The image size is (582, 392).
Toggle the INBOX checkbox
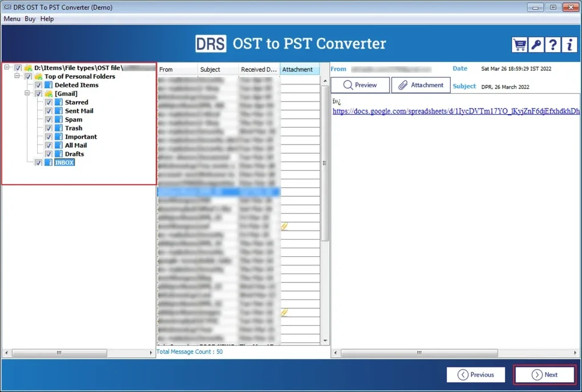(x=38, y=163)
